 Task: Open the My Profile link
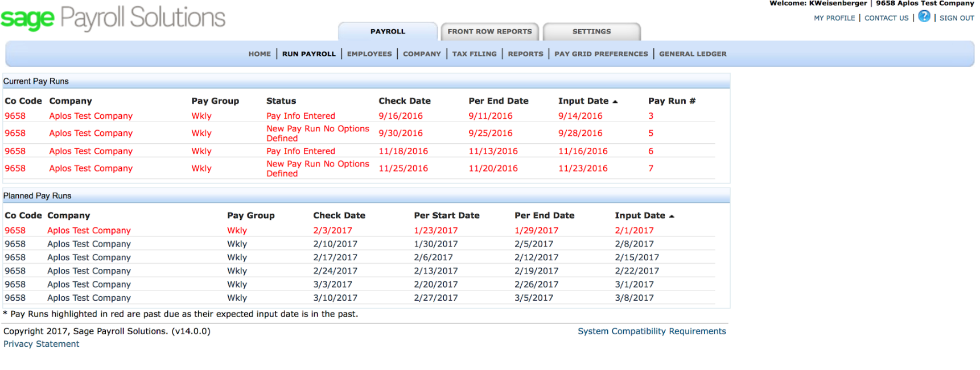pos(834,18)
